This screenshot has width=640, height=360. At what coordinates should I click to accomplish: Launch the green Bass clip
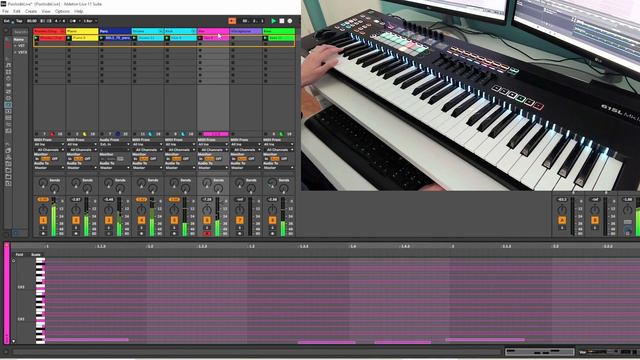click(x=265, y=38)
